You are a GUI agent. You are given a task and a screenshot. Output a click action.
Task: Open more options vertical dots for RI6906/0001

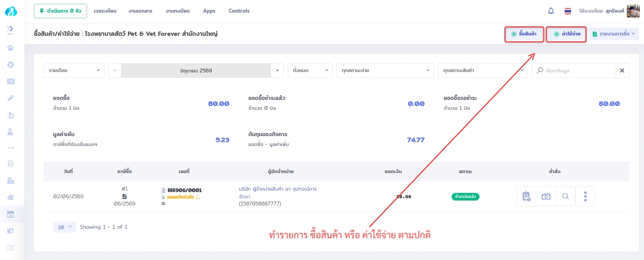pos(585,196)
